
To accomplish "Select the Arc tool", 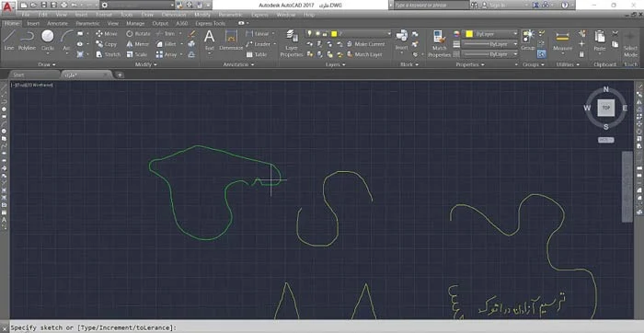I will pos(66,40).
